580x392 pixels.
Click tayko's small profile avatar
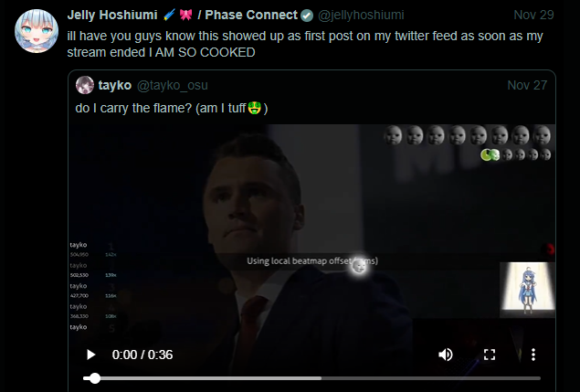tap(85, 85)
